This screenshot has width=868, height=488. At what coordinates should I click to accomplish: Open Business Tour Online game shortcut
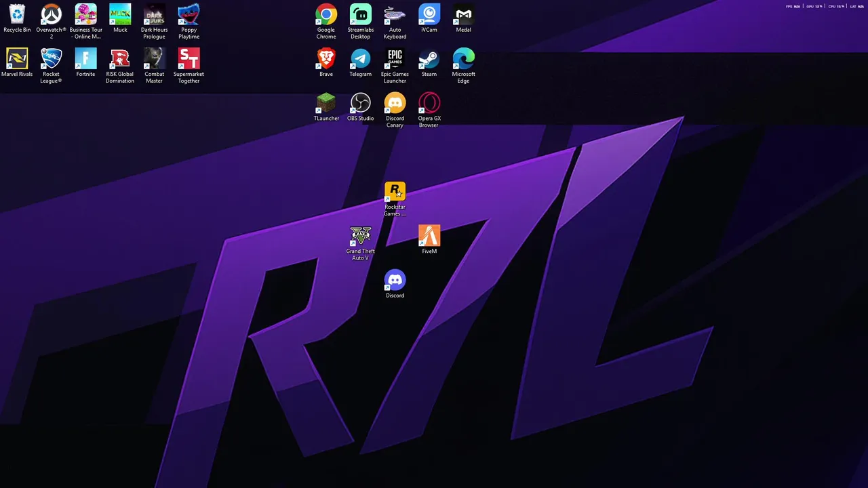(85, 22)
